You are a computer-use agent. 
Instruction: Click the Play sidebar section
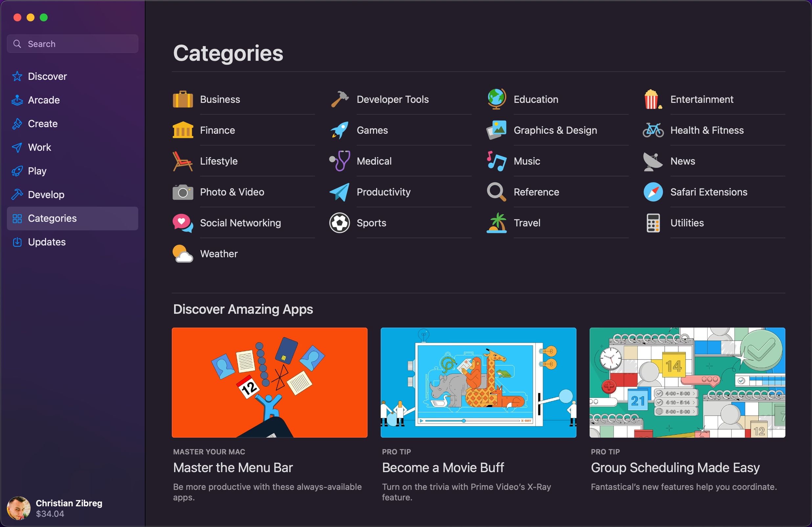pos(37,171)
